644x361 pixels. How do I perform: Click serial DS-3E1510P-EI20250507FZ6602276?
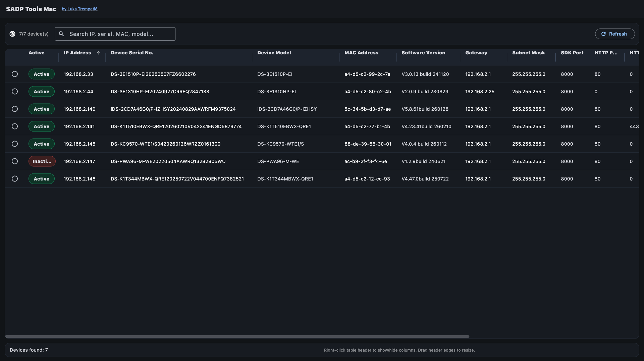point(153,74)
